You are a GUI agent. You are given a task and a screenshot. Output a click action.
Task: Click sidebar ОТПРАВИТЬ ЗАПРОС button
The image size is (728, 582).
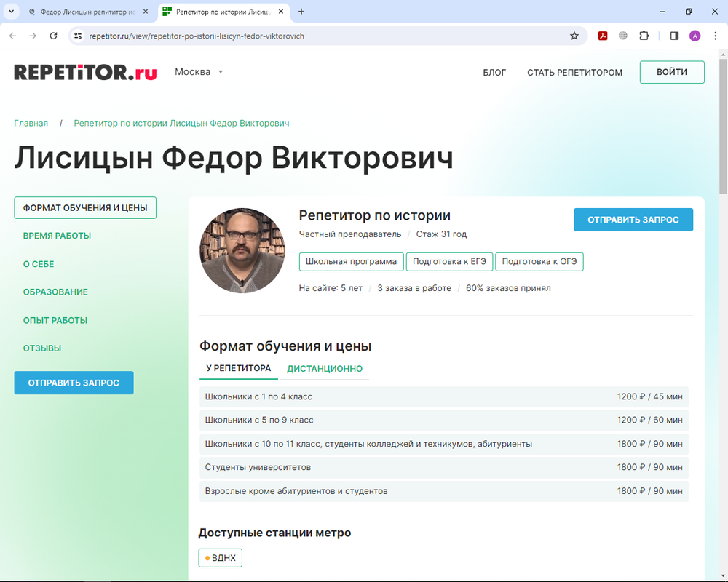[74, 383]
